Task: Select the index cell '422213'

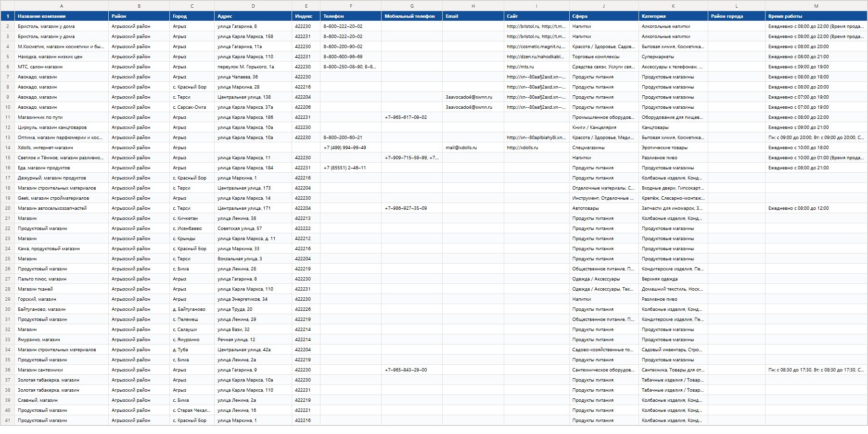Action: [306, 218]
